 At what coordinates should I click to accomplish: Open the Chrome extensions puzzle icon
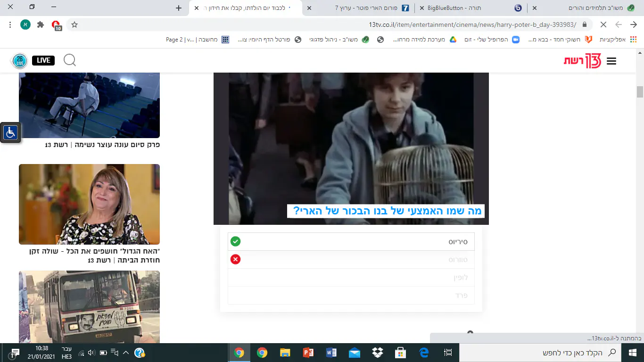click(41, 25)
